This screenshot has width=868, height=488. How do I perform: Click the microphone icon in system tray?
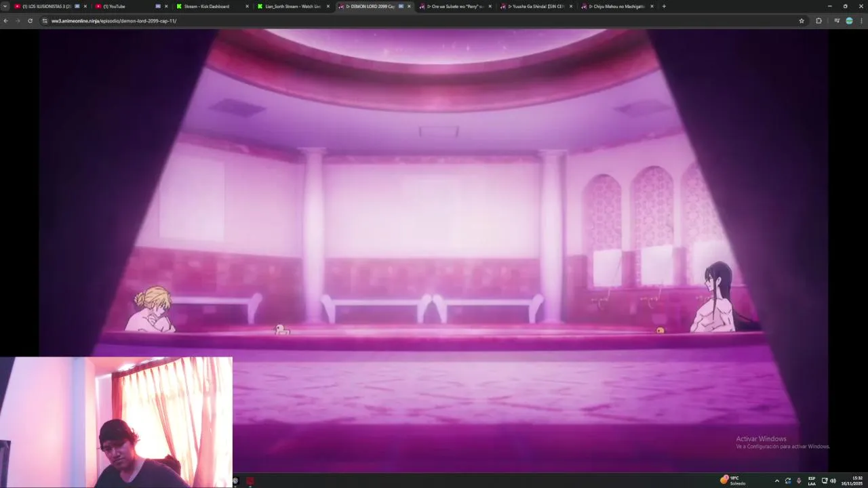tap(799, 481)
